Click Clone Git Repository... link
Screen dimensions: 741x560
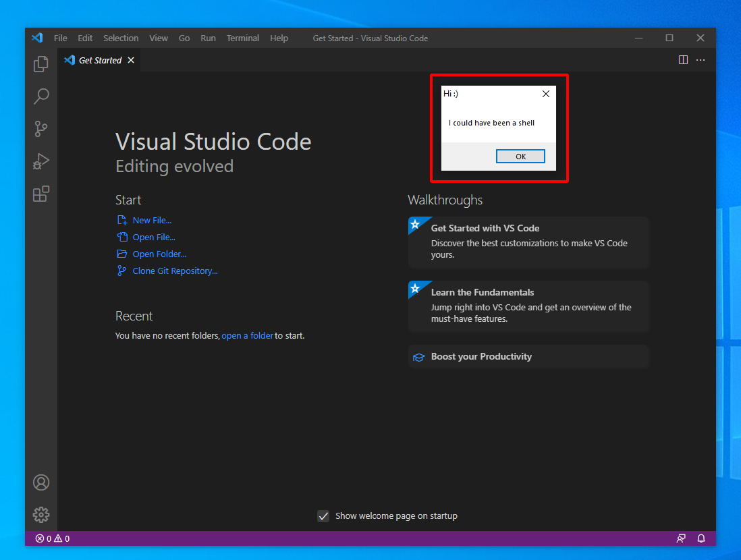pyautogui.click(x=175, y=271)
